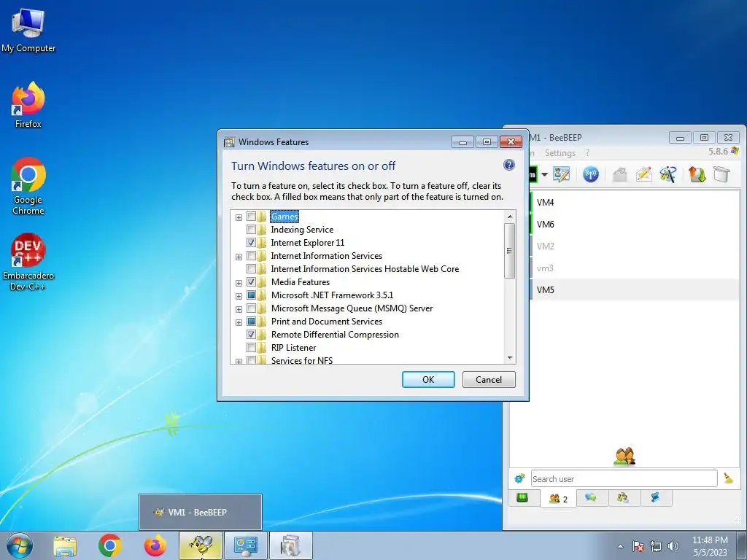Image resolution: width=747 pixels, height=560 pixels.
Task: Click the control panel taskbar icon
Action: click(x=246, y=545)
